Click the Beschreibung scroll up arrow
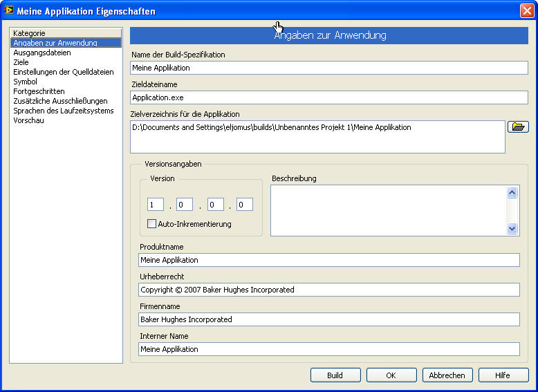 coord(512,192)
